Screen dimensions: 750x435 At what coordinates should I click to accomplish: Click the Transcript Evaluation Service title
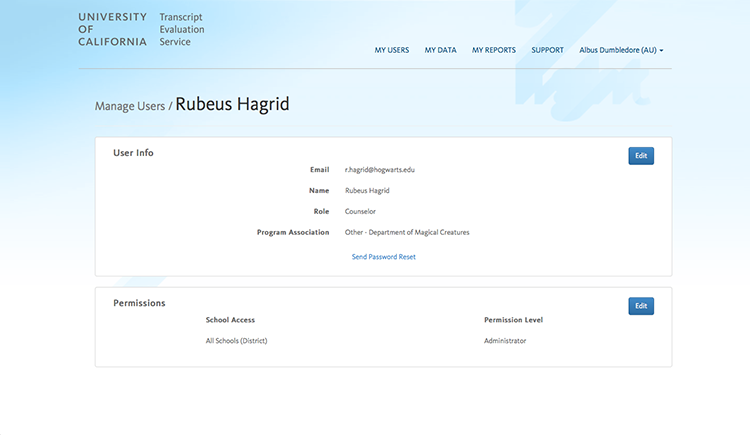181,29
